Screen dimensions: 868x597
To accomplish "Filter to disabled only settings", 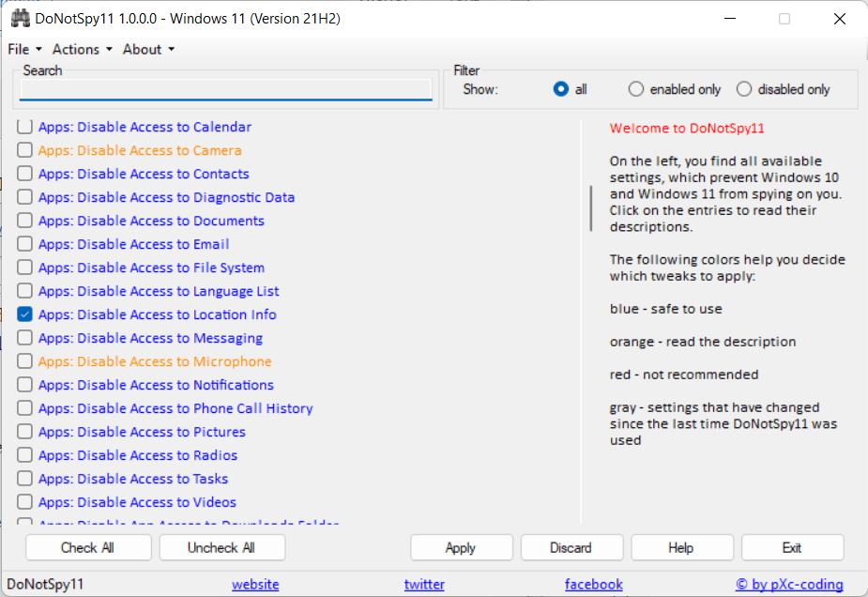I will pos(744,89).
